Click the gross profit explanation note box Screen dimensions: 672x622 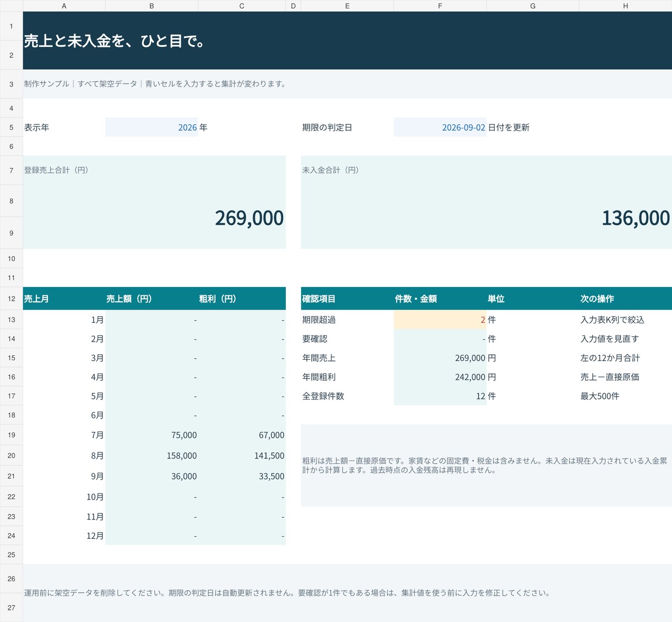[x=486, y=466]
